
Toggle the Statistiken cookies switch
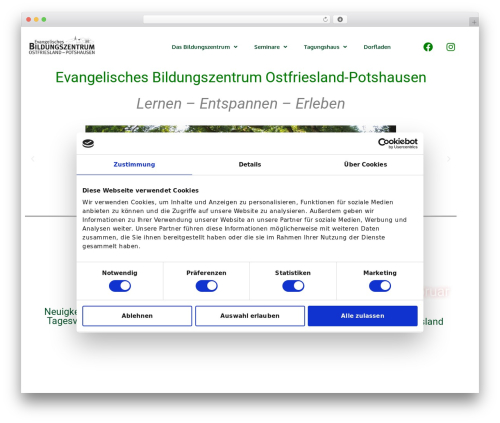pyautogui.click(x=293, y=286)
